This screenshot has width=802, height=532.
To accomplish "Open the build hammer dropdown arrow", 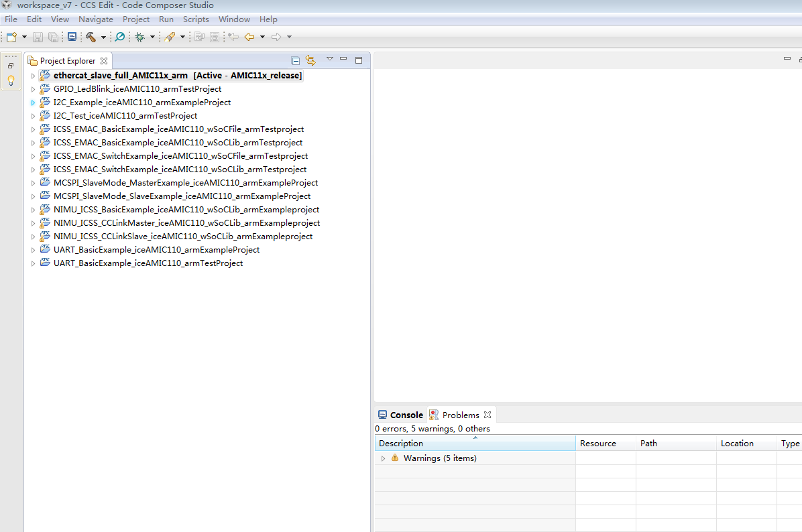I will [x=103, y=37].
